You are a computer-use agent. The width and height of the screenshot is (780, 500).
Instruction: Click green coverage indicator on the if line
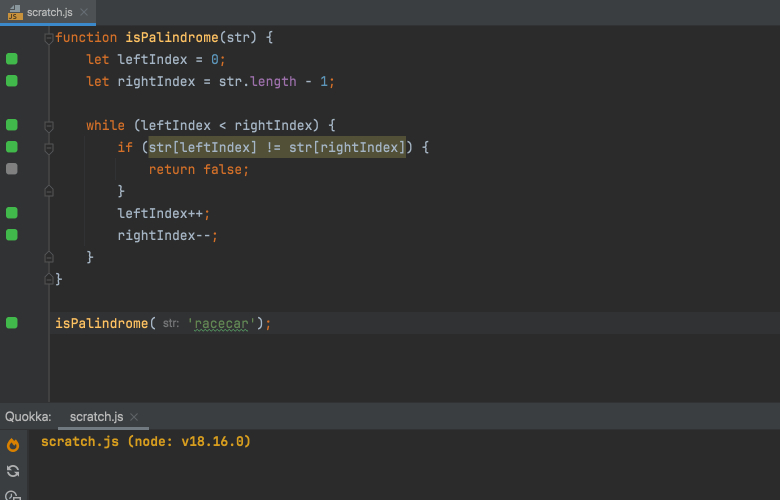(12, 147)
